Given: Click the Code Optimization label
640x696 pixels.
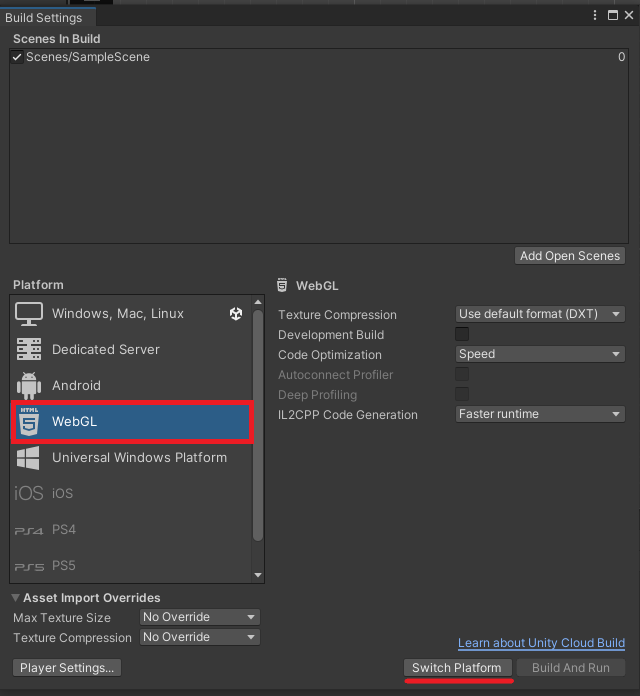Looking at the screenshot, I should [330, 355].
